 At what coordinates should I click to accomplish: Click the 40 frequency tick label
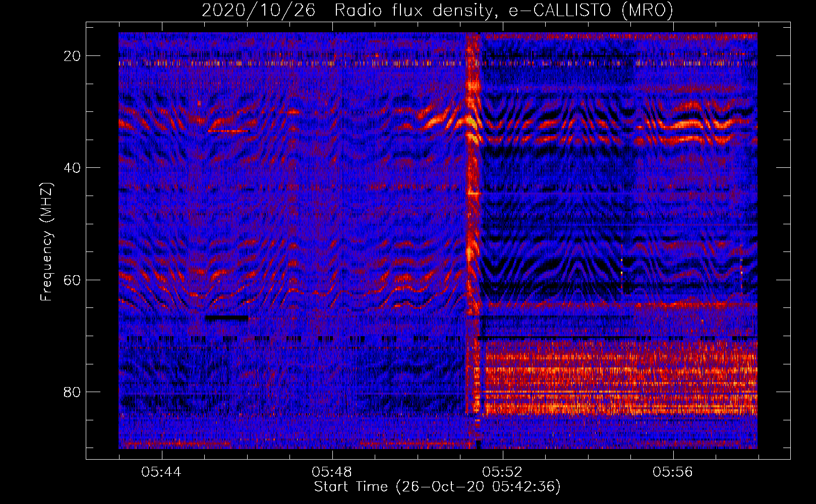73,168
